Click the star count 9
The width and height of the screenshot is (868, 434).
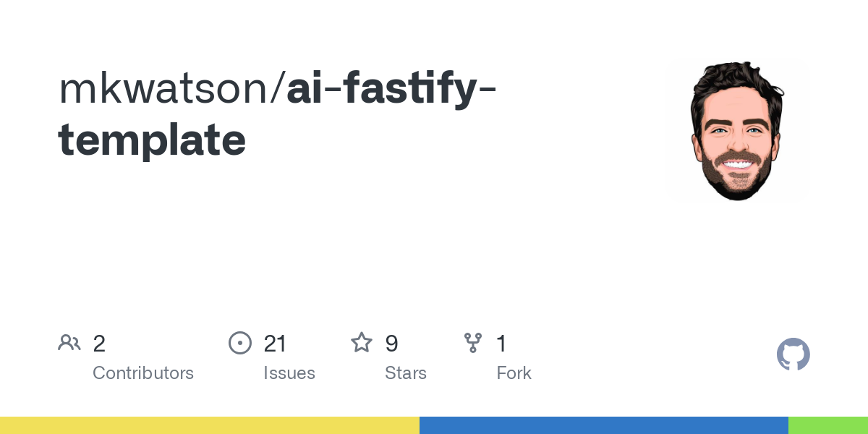(x=391, y=343)
